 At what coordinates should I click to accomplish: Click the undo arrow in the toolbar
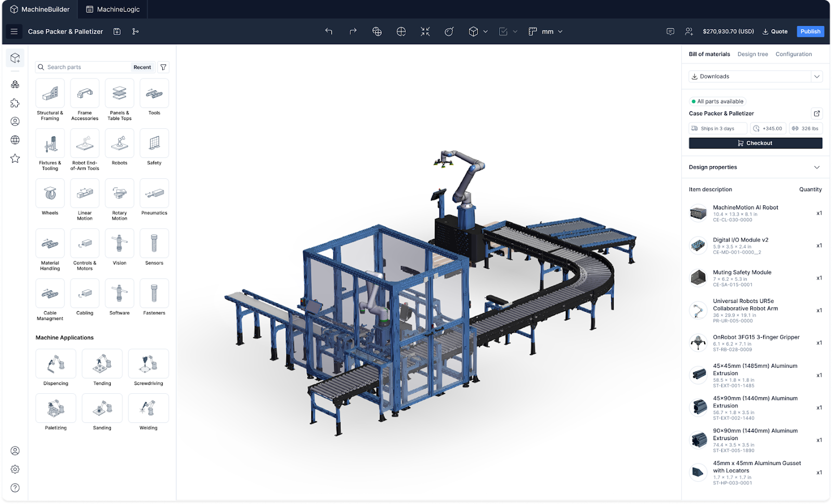[x=329, y=31]
